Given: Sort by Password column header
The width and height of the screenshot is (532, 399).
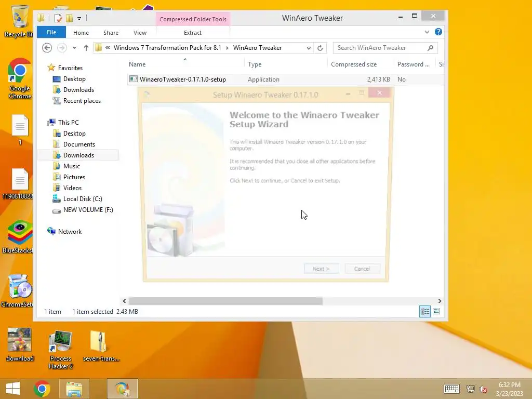Looking at the screenshot, I should coord(414,64).
